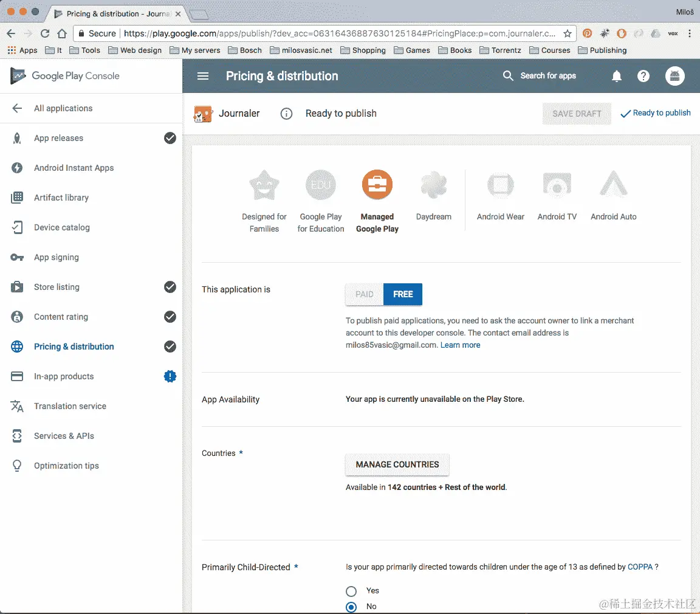The height and width of the screenshot is (614, 700).
Task: Click All applications link
Action: pyautogui.click(x=63, y=108)
